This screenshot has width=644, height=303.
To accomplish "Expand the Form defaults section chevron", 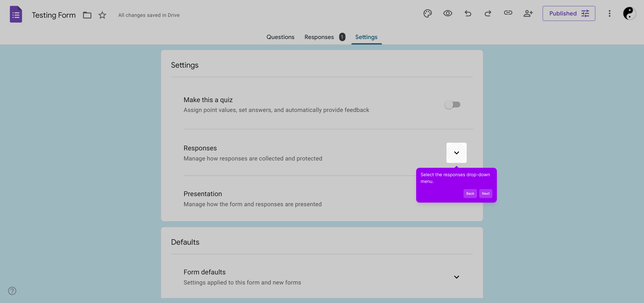I will click(456, 277).
